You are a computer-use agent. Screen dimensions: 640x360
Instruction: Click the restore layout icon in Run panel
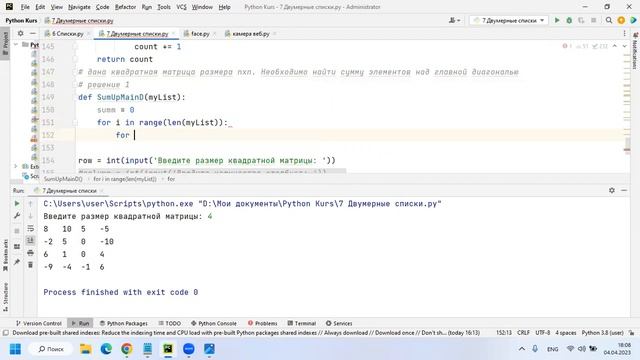pyautogui.click(x=17, y=247)
